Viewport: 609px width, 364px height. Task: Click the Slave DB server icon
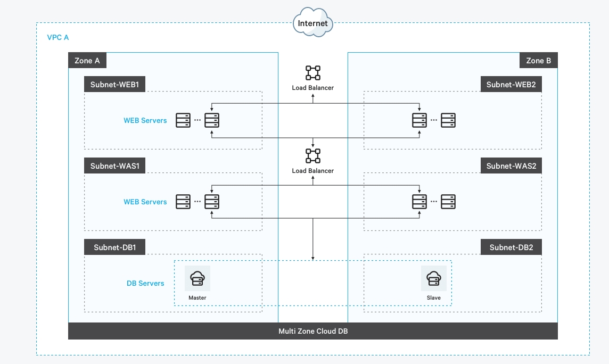pyautogui.click(x=433, y=278)
